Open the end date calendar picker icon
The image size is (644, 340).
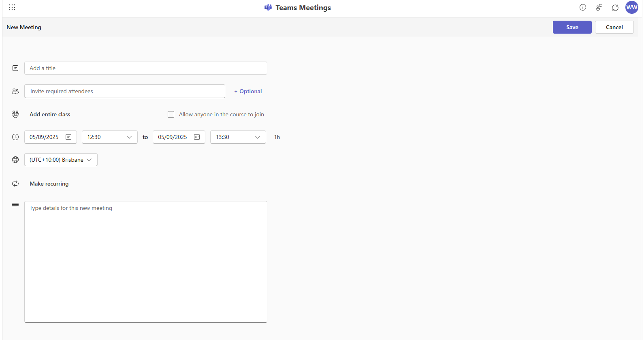[x=197, y=137]
